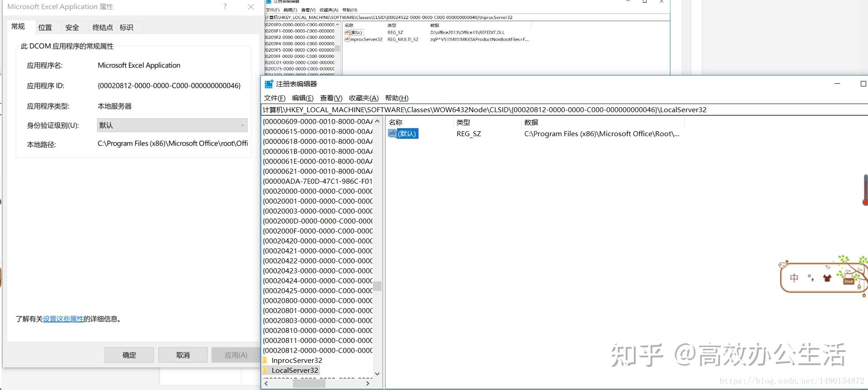Select the {00020810-0000-0000-C000 key
868x390 pixels.
[318, 330]
